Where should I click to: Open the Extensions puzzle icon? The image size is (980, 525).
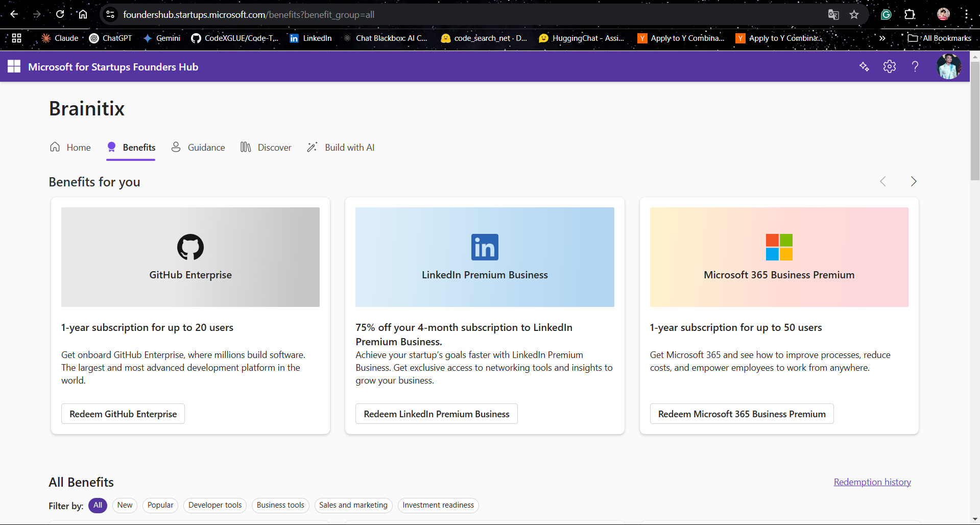pos(910,15)
